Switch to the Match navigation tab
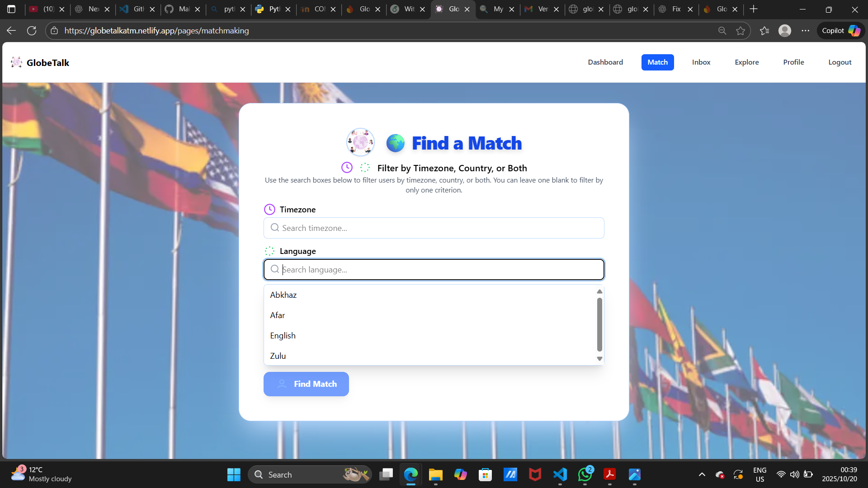Viewport: 868px width, 488px height. [x=657, y=62]
